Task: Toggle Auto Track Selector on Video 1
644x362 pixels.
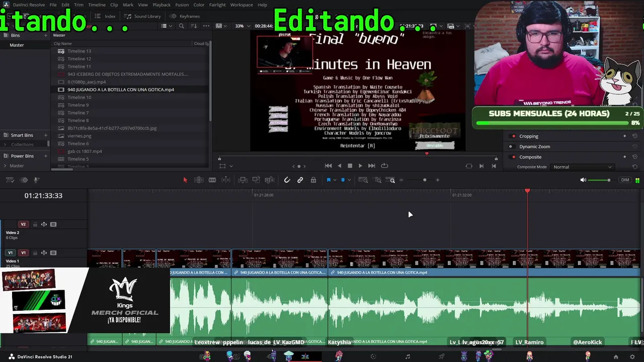Action: [44, 253]
